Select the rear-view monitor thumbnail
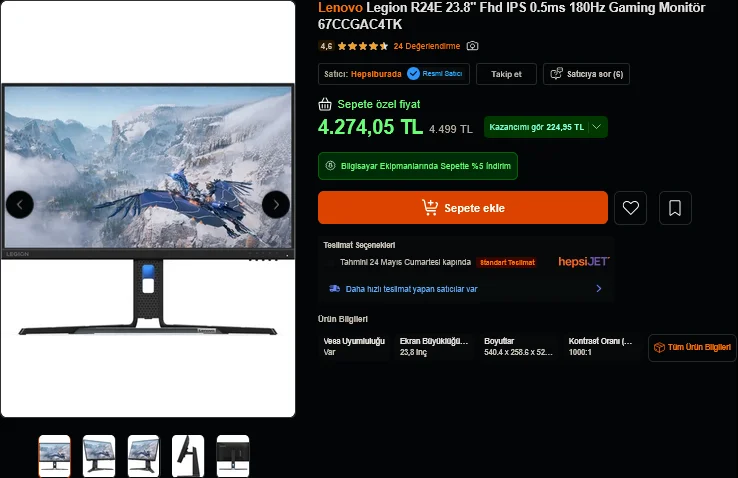 click(x=233, y=456)
